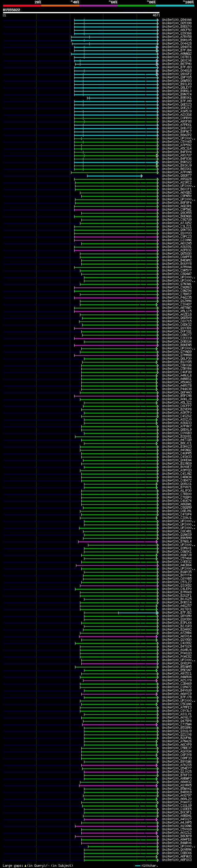Open hit UniRef100_Q940A4

[177, 20]
